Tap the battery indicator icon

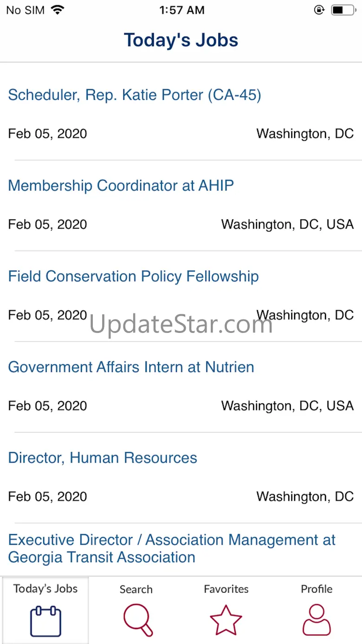point(343,10)
